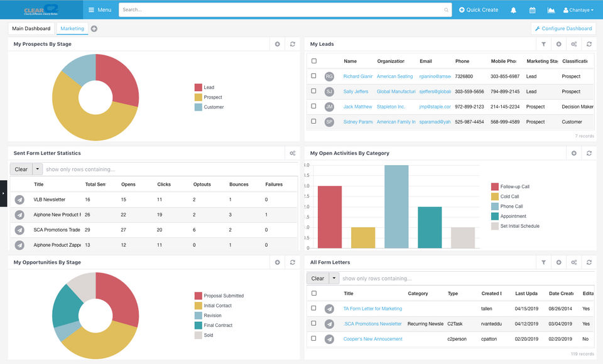Open Stapleton Inc. organization link
The height and width of the screenshot is (364, 603).
(391, 107)
